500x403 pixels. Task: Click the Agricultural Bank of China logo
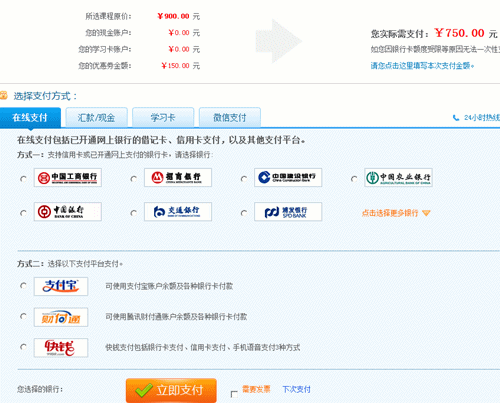pyautogui.click(x=398, y=178)
